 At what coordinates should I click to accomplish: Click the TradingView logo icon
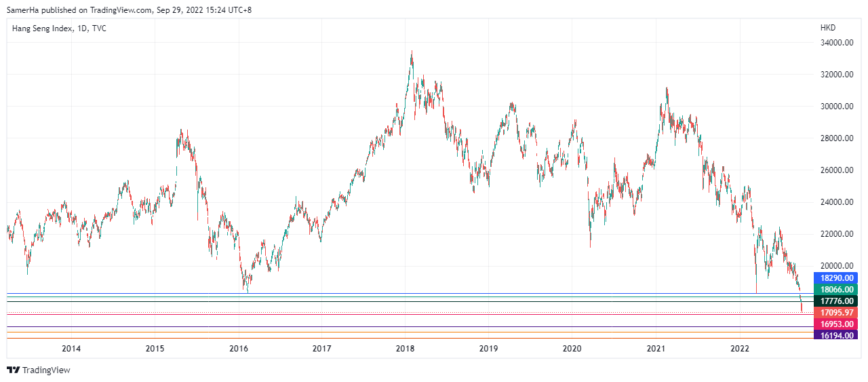[x=13, y=370]
